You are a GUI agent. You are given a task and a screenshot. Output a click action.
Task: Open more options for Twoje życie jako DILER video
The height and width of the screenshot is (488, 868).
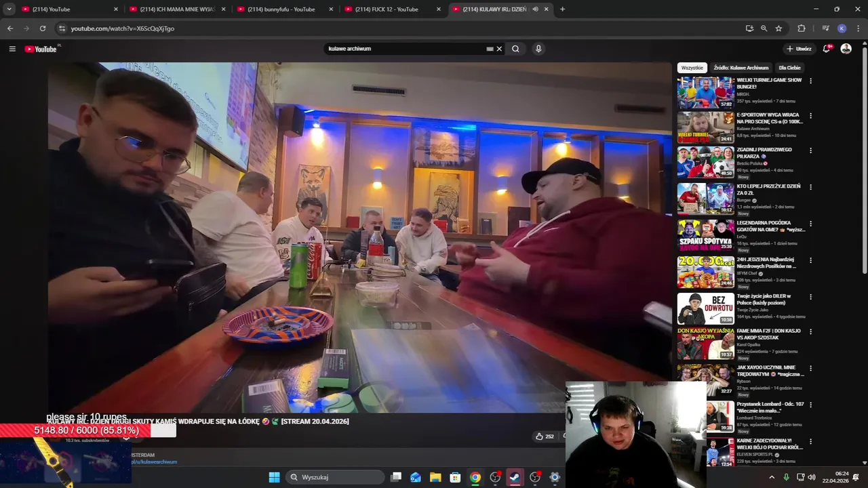click(x=810, y=297)
